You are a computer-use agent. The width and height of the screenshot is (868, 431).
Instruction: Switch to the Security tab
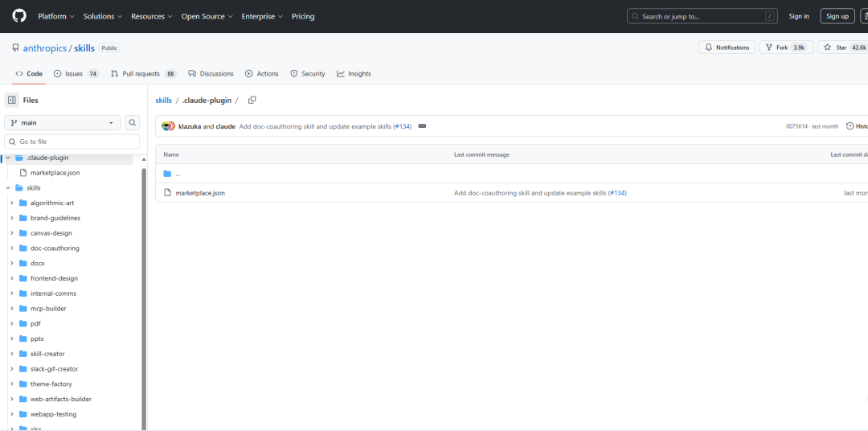click(x=308, y=74)
